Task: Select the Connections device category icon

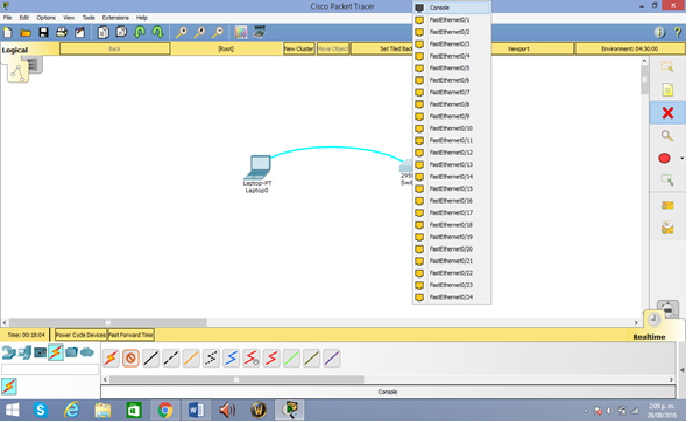Action: 56,352
